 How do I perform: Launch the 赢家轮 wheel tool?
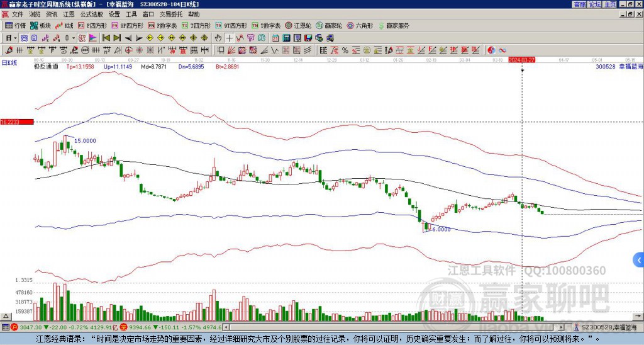pos(329,25)
